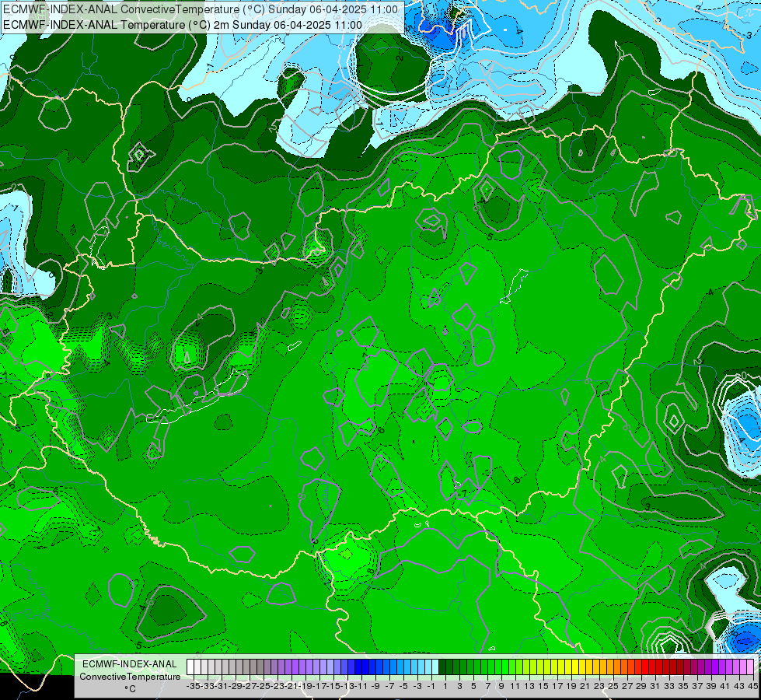Click 'ECMWF-INDEX-ANAL' label in the legend box
The image size is (761, 700).
[x=130, y=664]
